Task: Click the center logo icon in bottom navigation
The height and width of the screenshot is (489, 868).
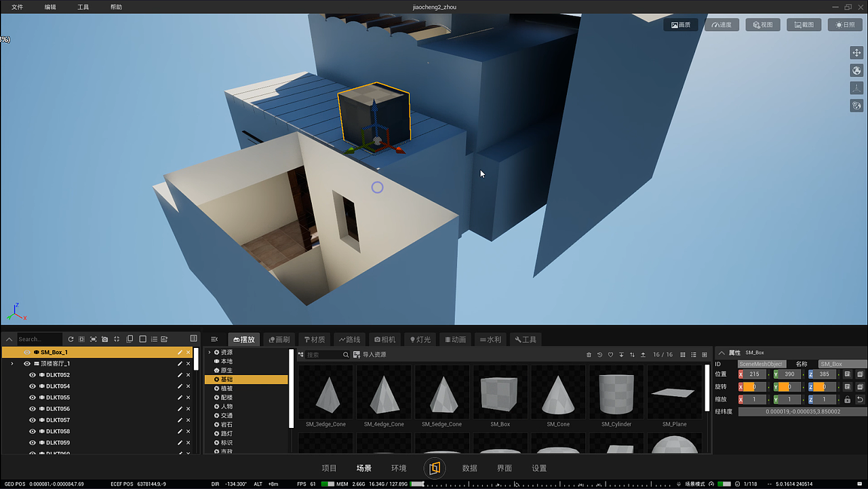Action: click(x=435, y=468)
